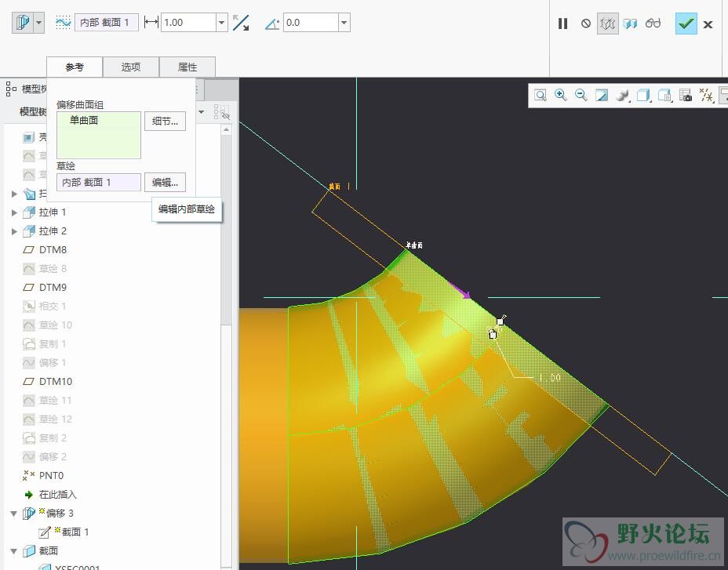
Task: Click the 内部 截面 1 field under 草绘
Action: (98, 183)
